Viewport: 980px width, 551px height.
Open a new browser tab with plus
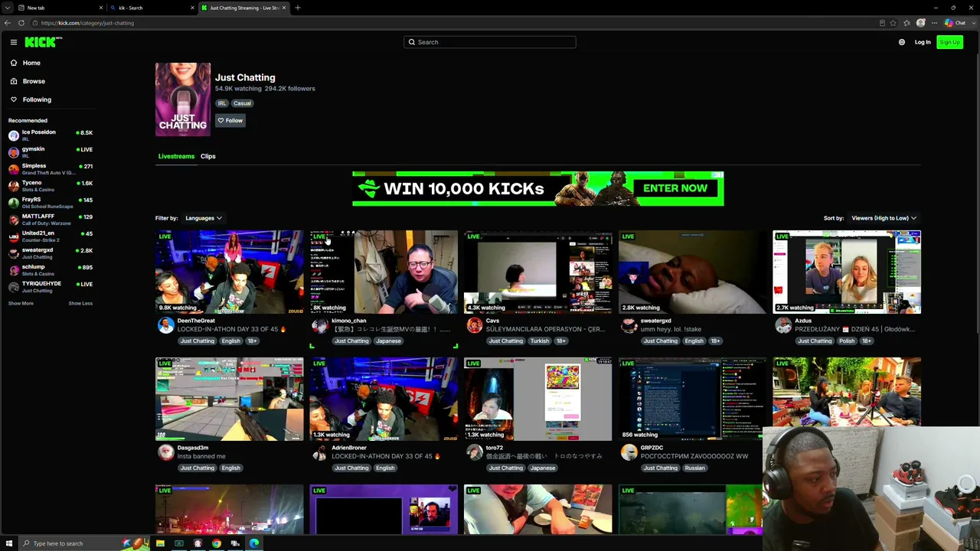click(298, 8)
